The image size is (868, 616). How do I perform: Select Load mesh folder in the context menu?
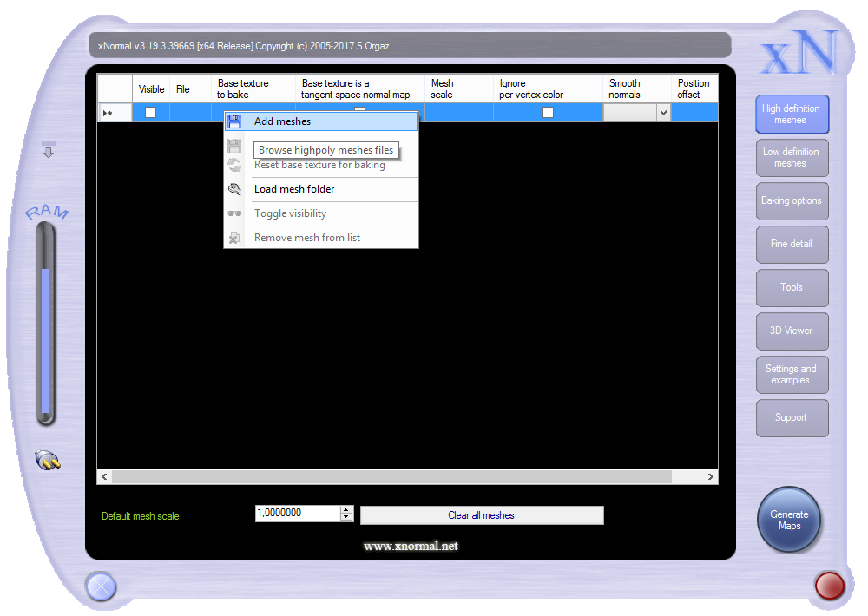(x=294, y=189)
